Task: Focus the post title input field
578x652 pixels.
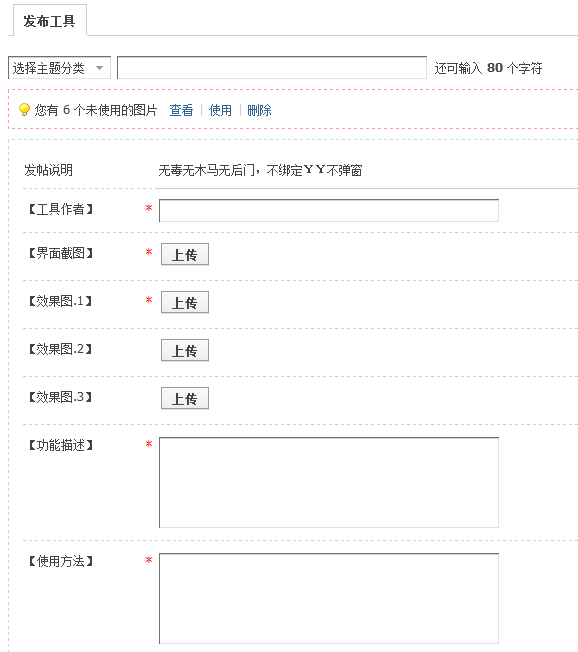Action: [x=272, y=68]
